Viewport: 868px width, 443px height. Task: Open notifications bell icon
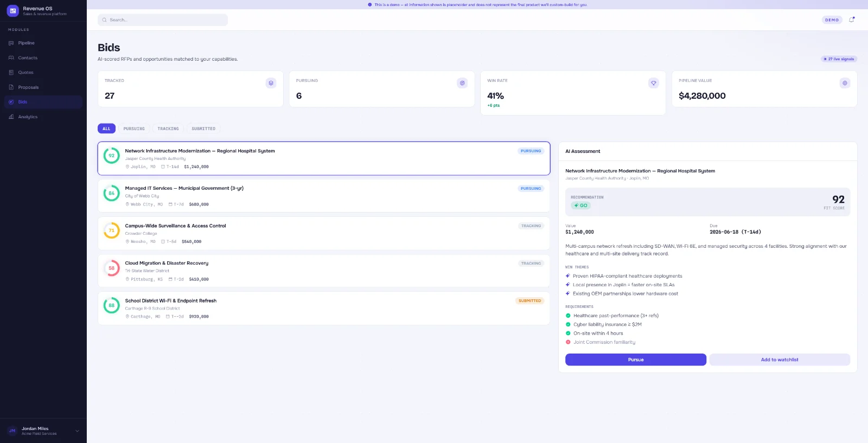(x=852, y=20)
